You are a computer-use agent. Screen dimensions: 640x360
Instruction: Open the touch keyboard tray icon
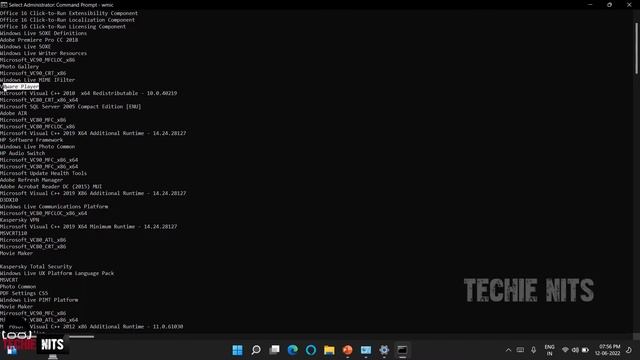click(x=520, y=350)
